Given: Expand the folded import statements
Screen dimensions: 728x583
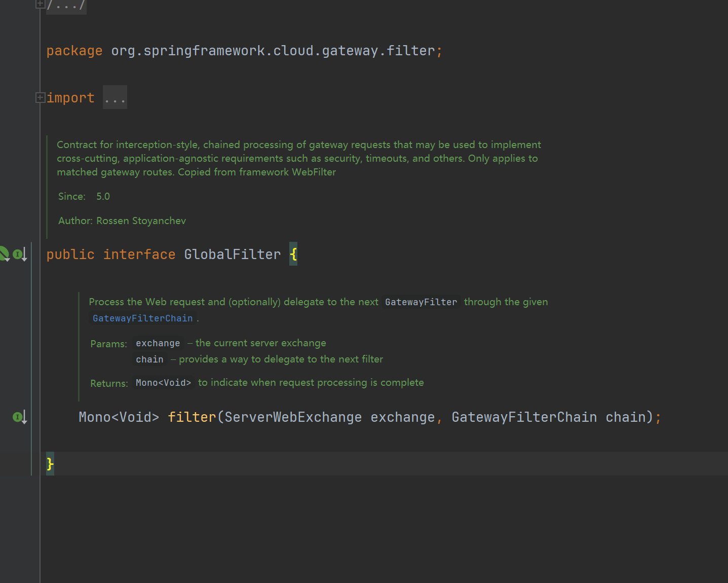Looking at the screenshot, I should 40,97.
